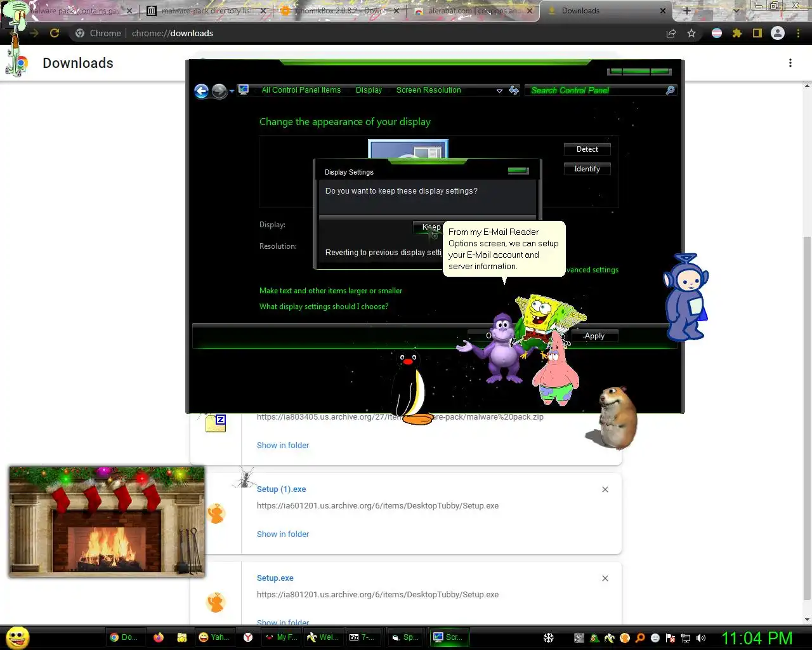Viewport: 812px width, 650px height.
Task: Open the Setup (1).exe download link
Action: (x=281, y=489)
